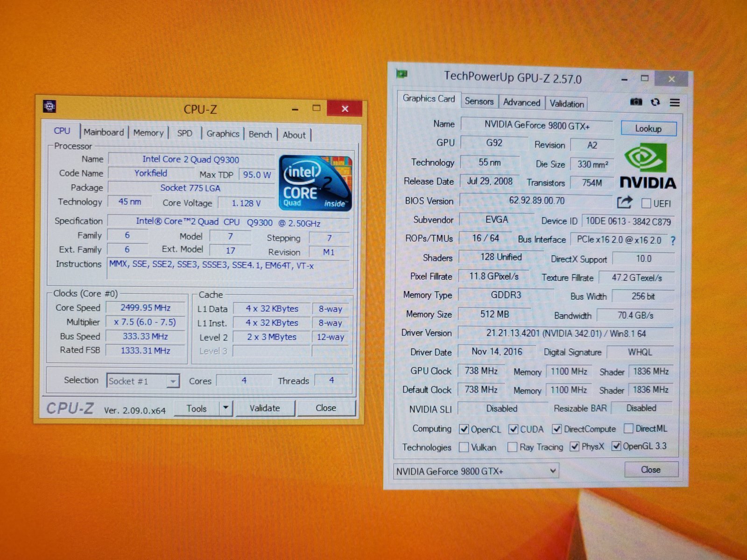Click the Lookup button in GPU-Z
Screen dimensions: 747x560
[648, 128]
